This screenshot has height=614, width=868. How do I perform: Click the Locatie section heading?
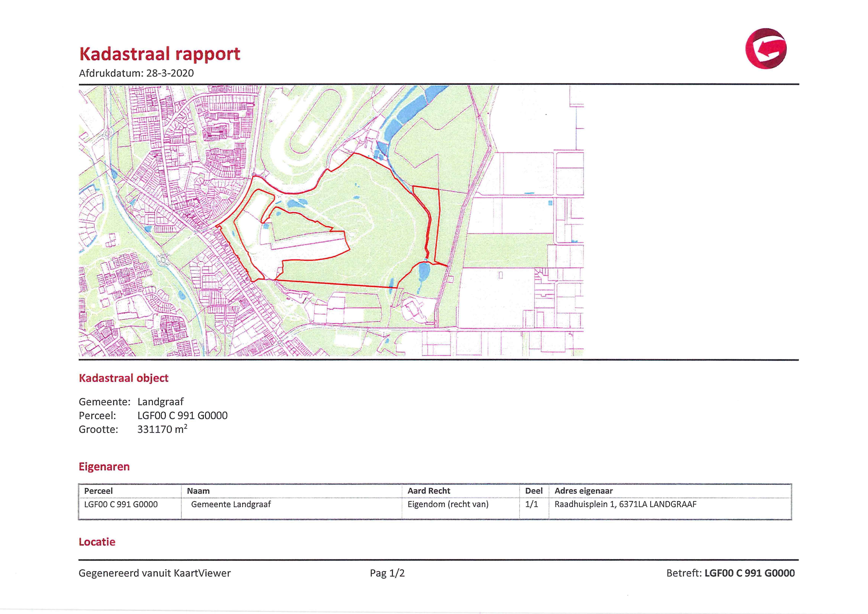pyautogui.click(x=97, y=542)
